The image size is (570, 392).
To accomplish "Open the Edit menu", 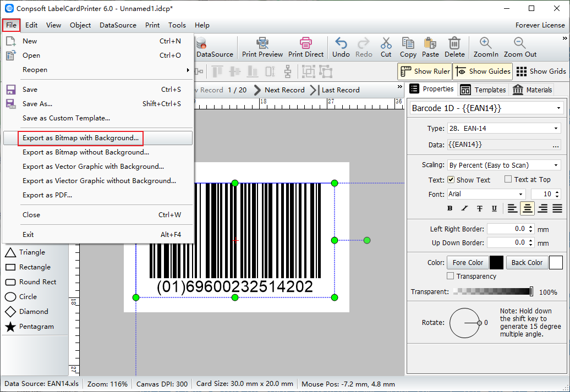I will (x=31, y=25).
